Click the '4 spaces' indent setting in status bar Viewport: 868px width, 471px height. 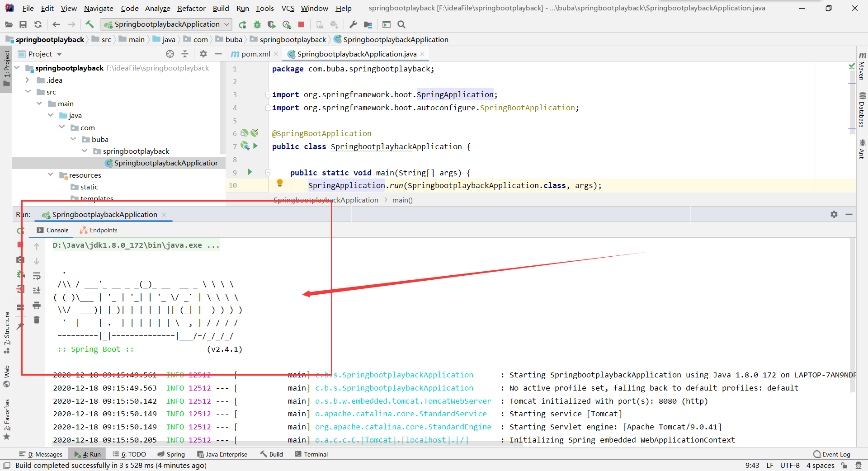(x=820, y=466)
